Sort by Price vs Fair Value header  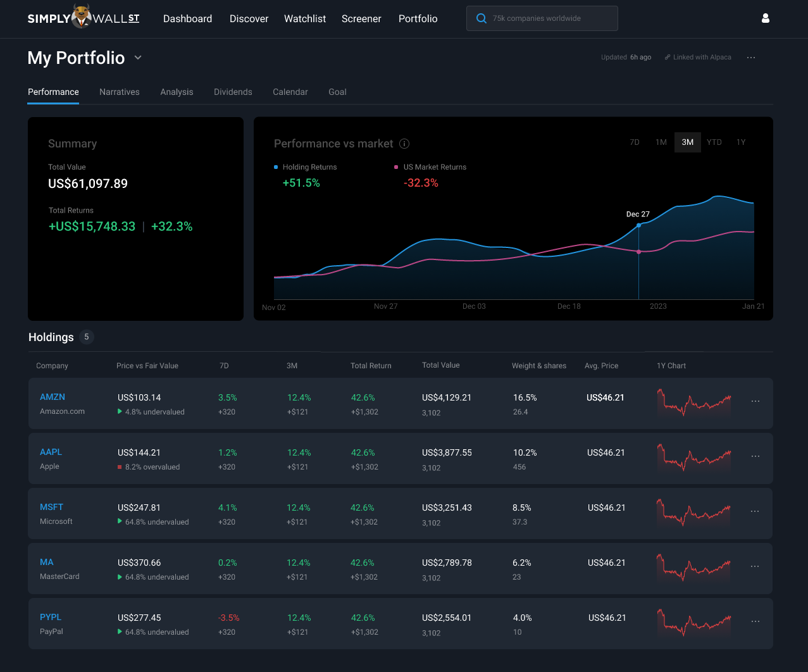tap(147, 366)
